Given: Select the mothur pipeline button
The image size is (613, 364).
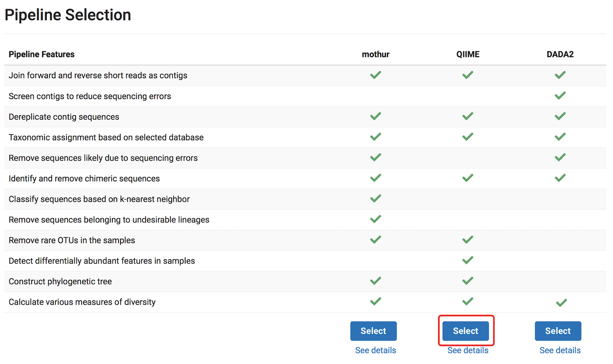Looking at the screenshot, I should pyautogui.click(x=373, y=331).
